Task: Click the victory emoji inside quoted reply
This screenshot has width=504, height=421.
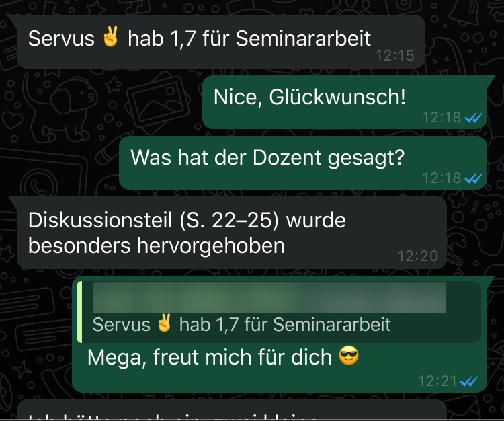Action: pyautogui.click(x=164, y=323)
